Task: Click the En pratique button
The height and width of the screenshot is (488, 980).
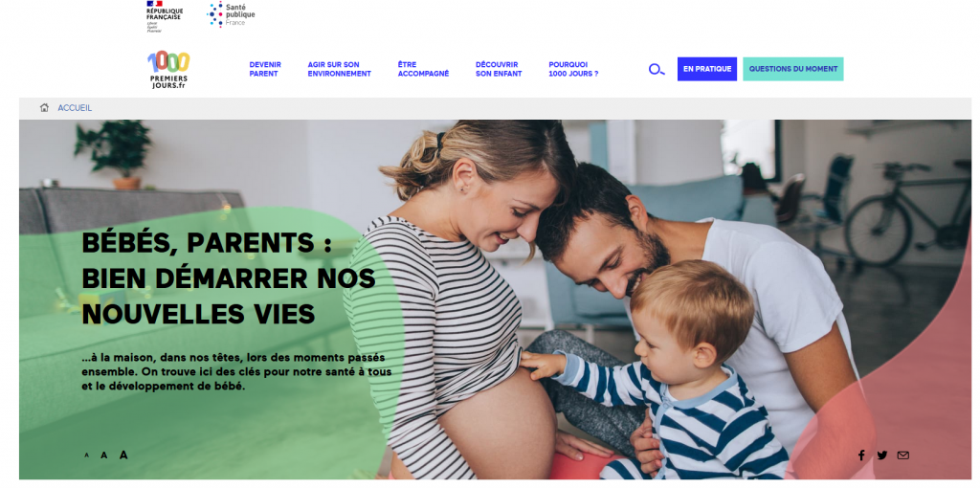Action: pyautogui.click(x=707, y=69)
